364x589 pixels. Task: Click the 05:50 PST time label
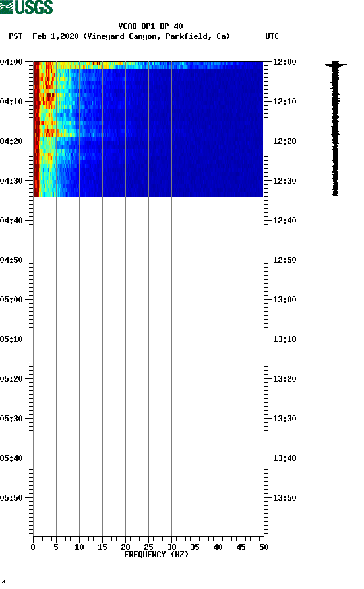(11, 498)
